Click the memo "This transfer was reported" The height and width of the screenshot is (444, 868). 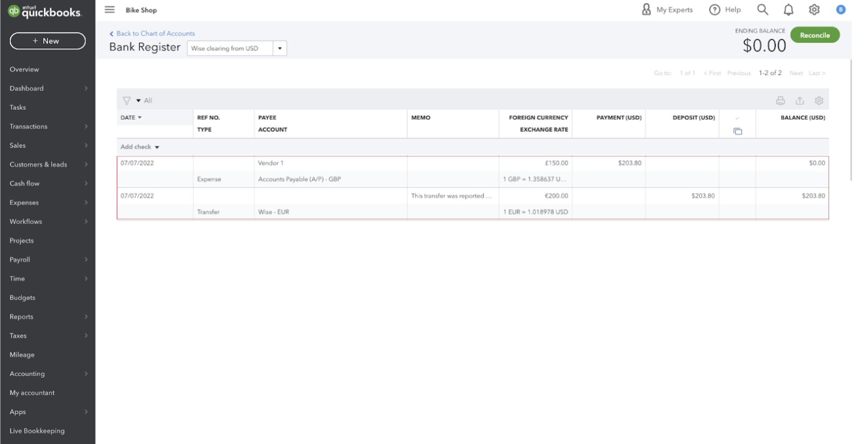(x=451, y=196)
